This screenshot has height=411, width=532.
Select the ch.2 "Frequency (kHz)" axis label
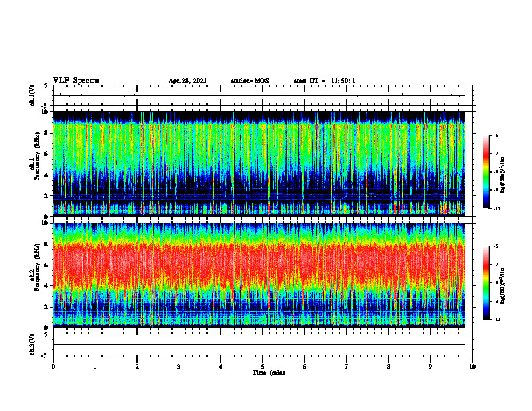pyautogui.click(x=37, y=267)
